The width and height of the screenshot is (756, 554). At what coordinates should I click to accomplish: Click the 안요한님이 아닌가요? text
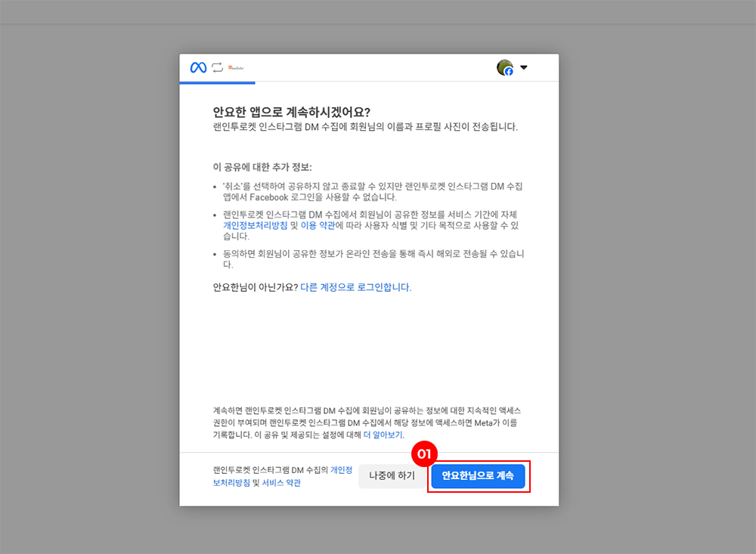[x=256, y=287]
